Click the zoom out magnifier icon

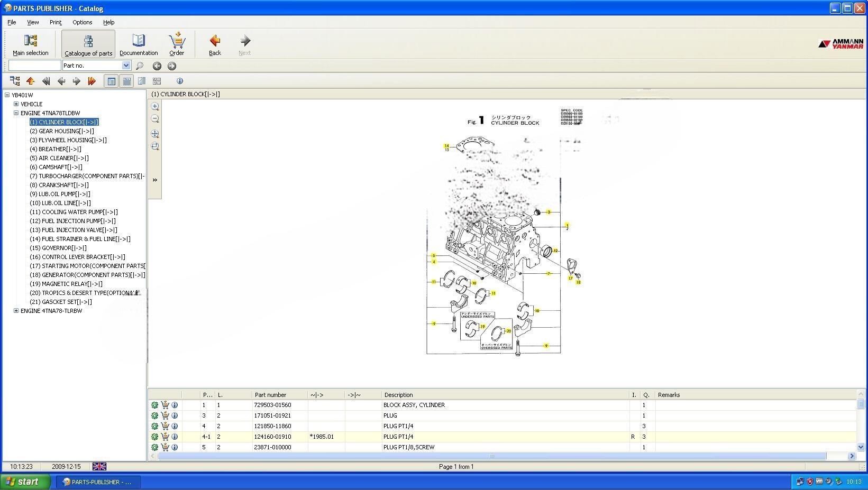tap(155, 119)
